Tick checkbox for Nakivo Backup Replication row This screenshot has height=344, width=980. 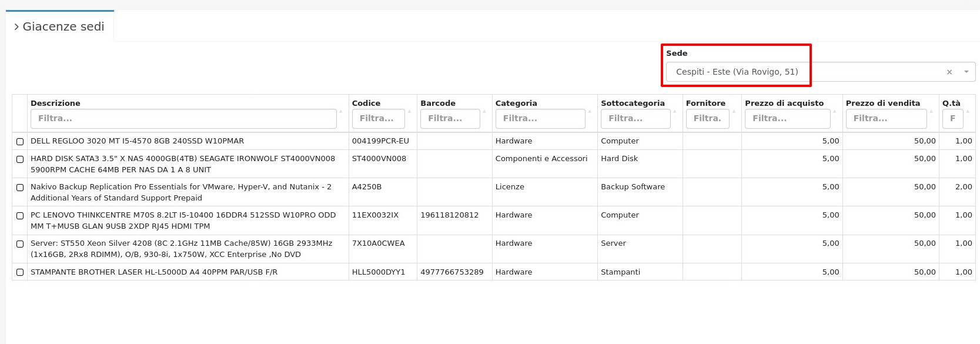(x=20, y=188)
